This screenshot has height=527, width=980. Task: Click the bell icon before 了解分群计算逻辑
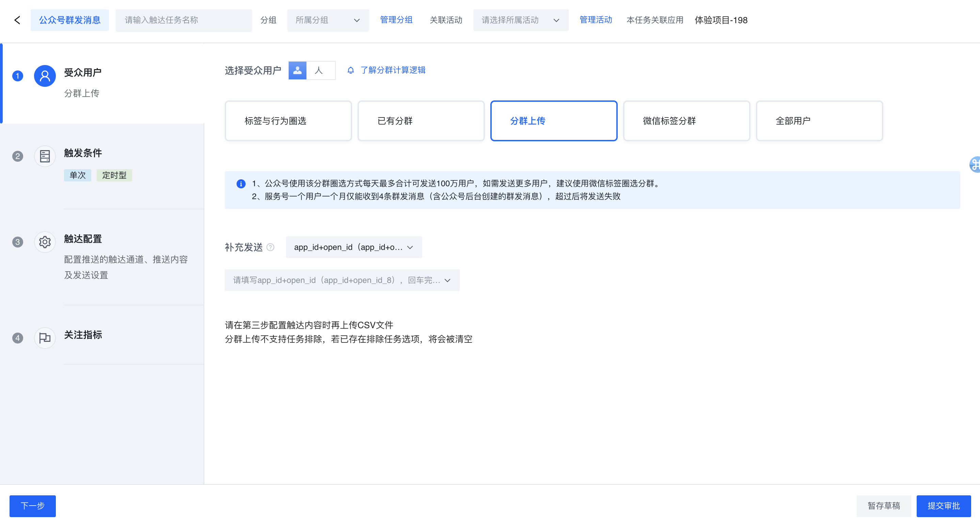tap(351, 70)
